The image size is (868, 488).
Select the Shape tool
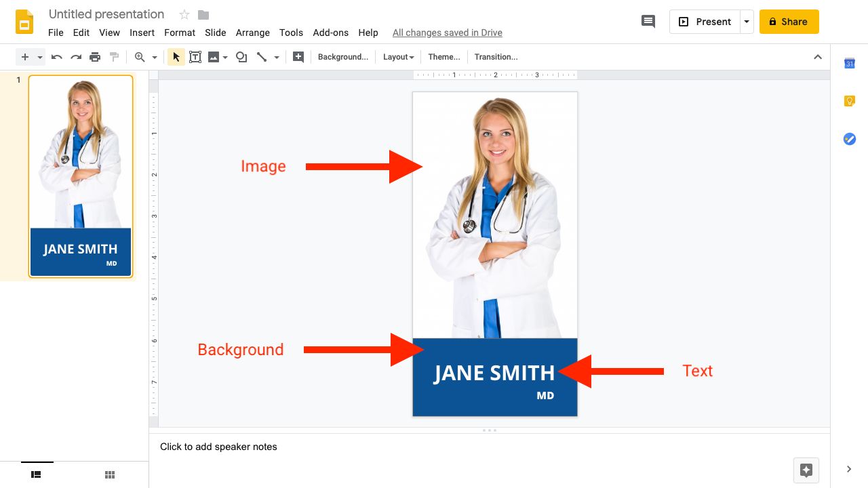point(241,57)
